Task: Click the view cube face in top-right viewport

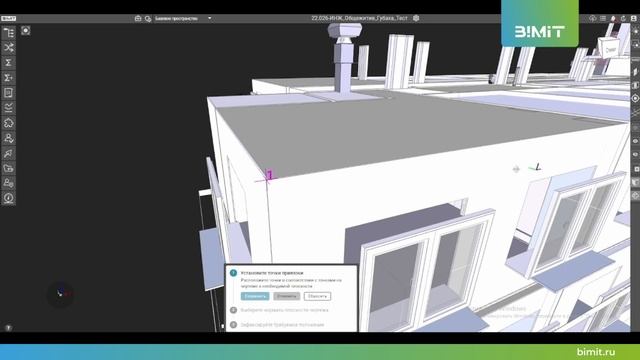Action: (x=611, y=50)
